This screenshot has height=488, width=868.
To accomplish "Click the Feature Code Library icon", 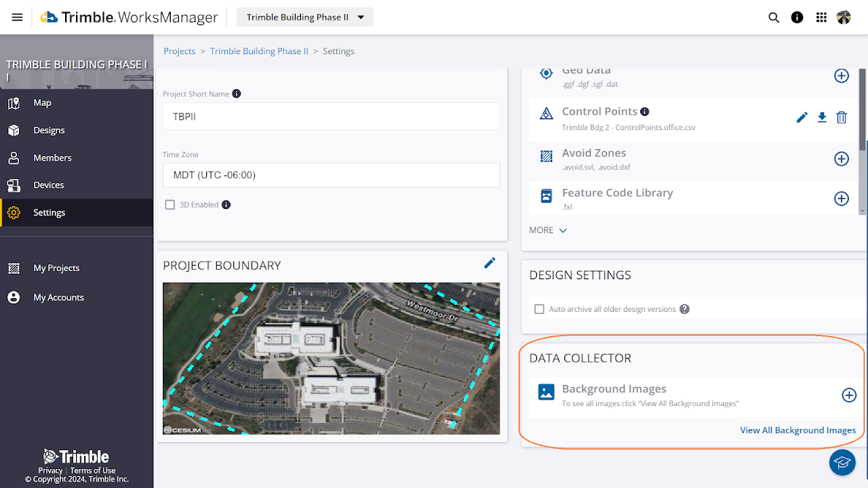I will 547,197.
